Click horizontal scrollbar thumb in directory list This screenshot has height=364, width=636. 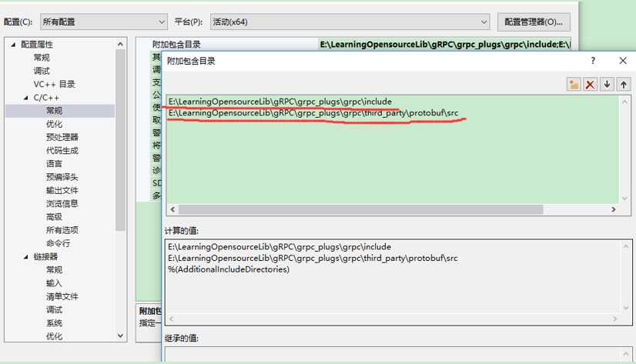click(360, 209)
